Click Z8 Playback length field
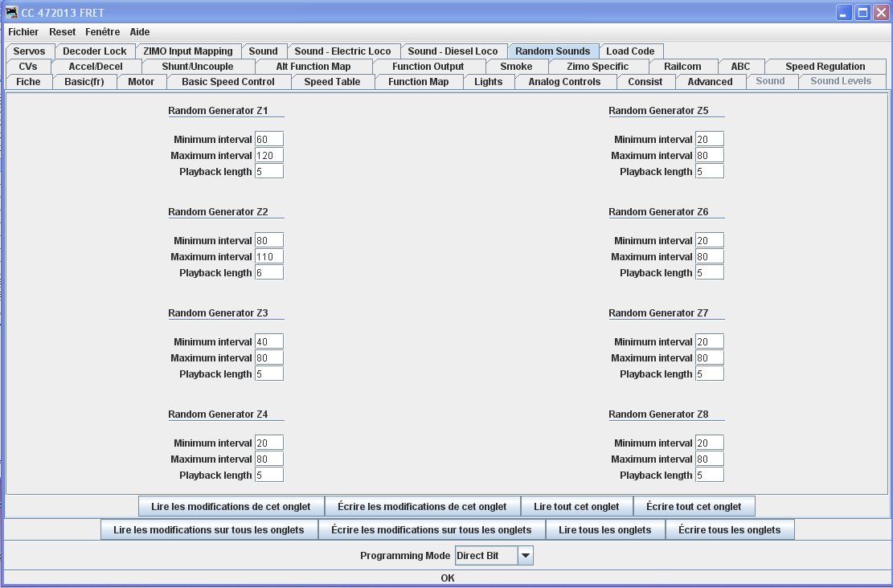This screenshot has width=893, height=588. [710, 476]
